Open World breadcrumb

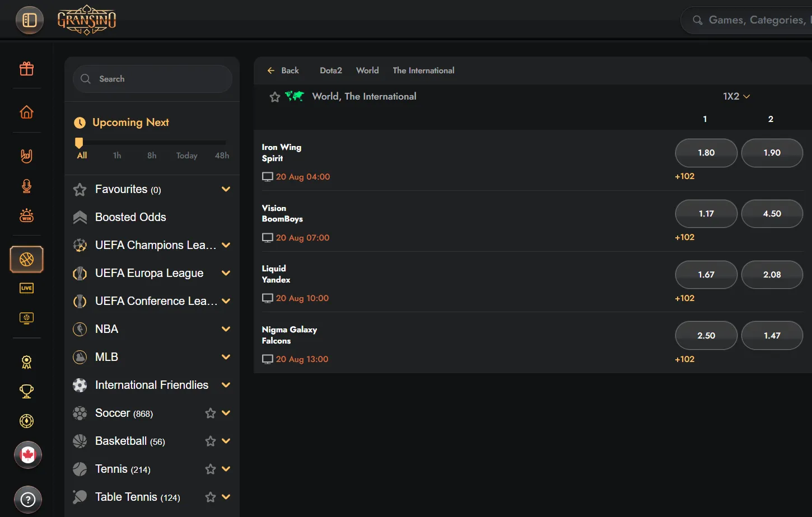367,70
